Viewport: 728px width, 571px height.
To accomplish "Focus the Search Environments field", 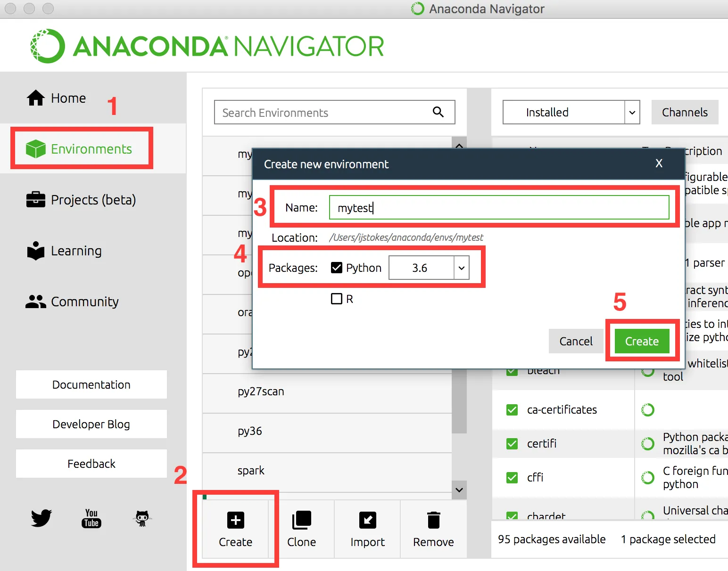I will (x=335, y=112).
